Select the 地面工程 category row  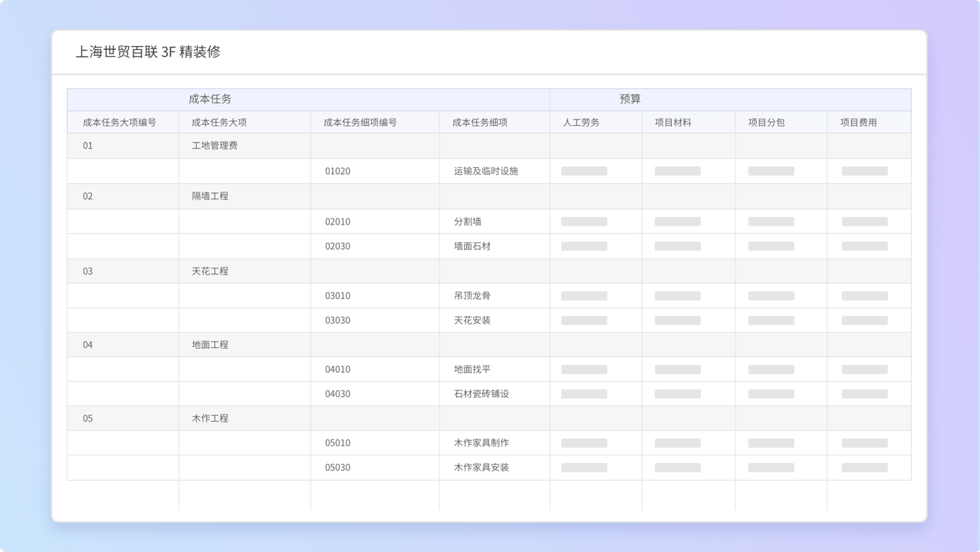tap(209, 345)
